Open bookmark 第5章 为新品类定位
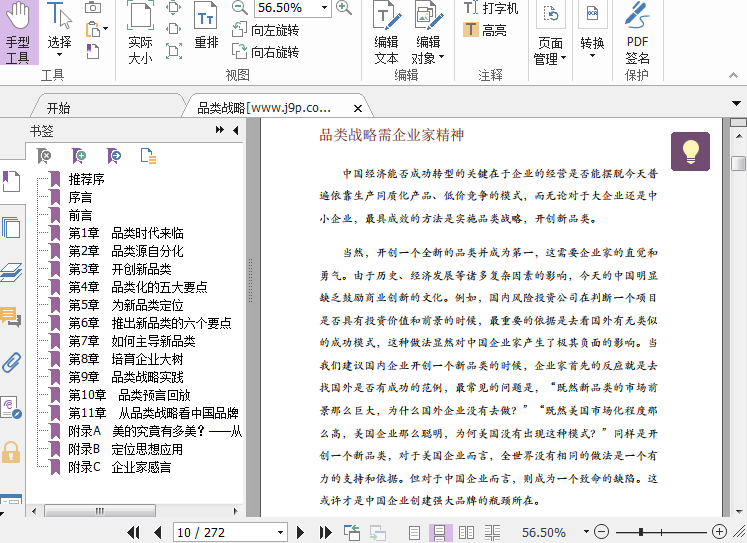Viewport: 747px width, 543px height. (x=126, y=305)
